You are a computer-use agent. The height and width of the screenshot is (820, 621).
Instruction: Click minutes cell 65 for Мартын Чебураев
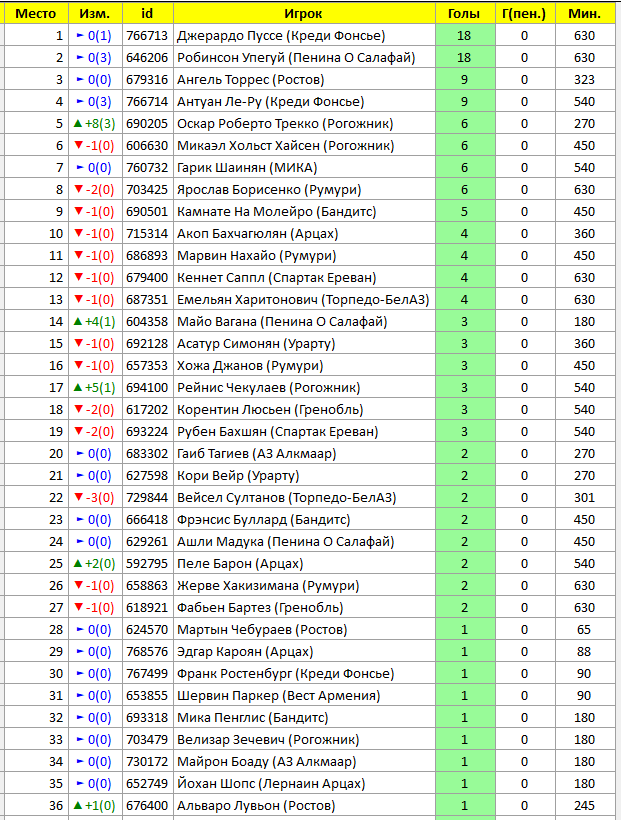pos(585,630)
